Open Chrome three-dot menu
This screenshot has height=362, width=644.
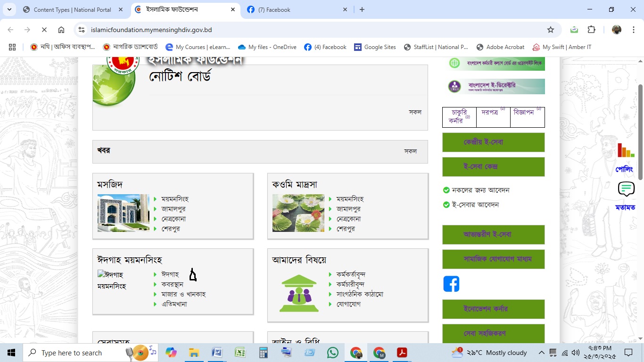pos(632,30)
